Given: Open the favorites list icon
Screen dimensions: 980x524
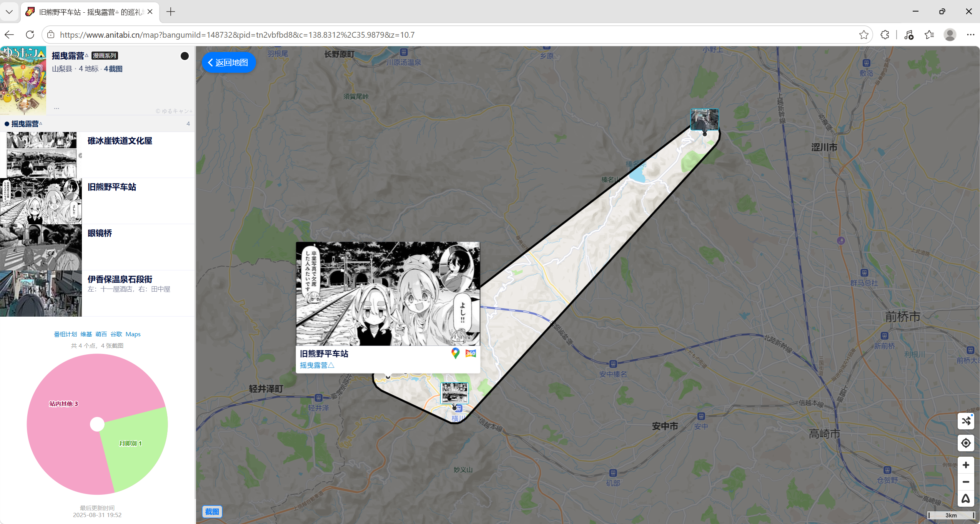Looking at the screenshot, I should click(x=929, y=35).
